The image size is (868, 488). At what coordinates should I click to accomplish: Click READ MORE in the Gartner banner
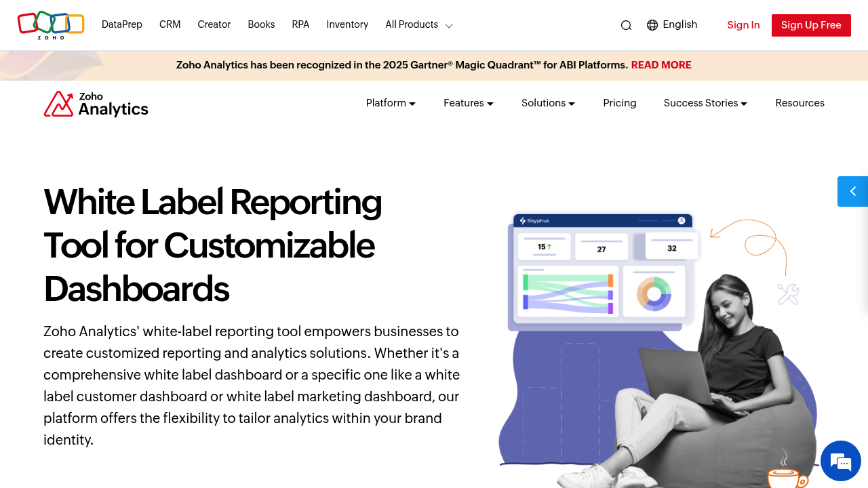click(661, 65)
